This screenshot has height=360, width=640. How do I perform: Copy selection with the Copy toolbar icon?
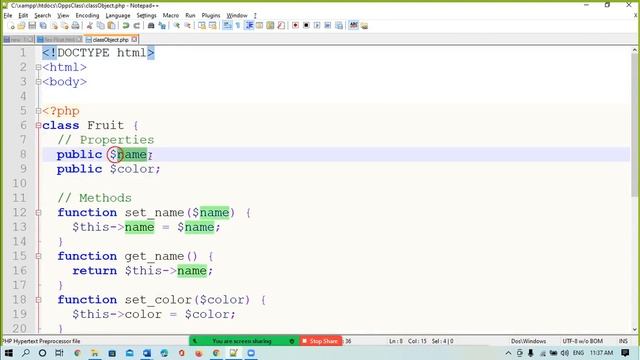coord(100,26)
